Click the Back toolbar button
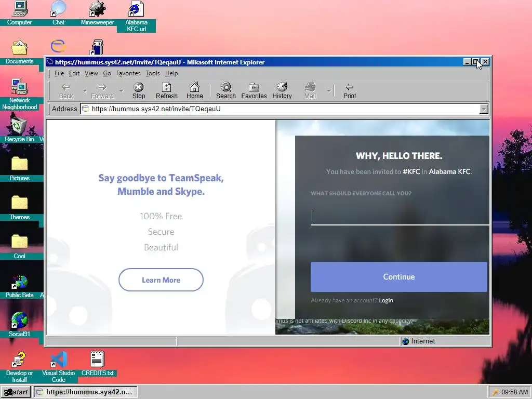Viewport: 532px width, 399px height. 66,91
